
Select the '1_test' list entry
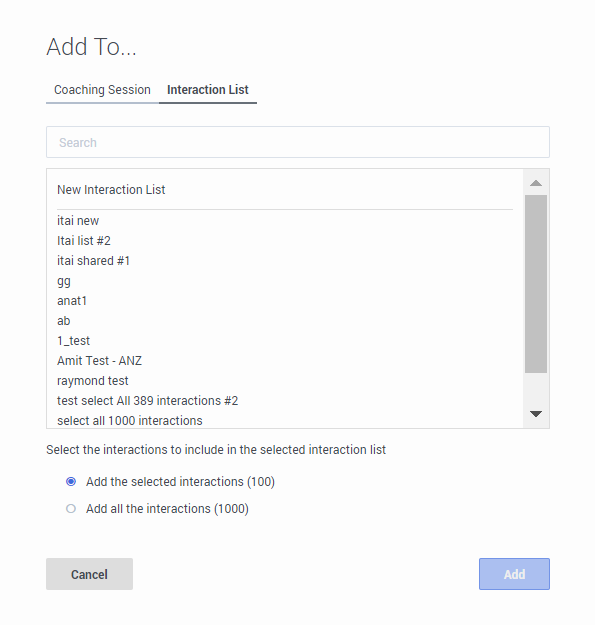pos(285,341)
